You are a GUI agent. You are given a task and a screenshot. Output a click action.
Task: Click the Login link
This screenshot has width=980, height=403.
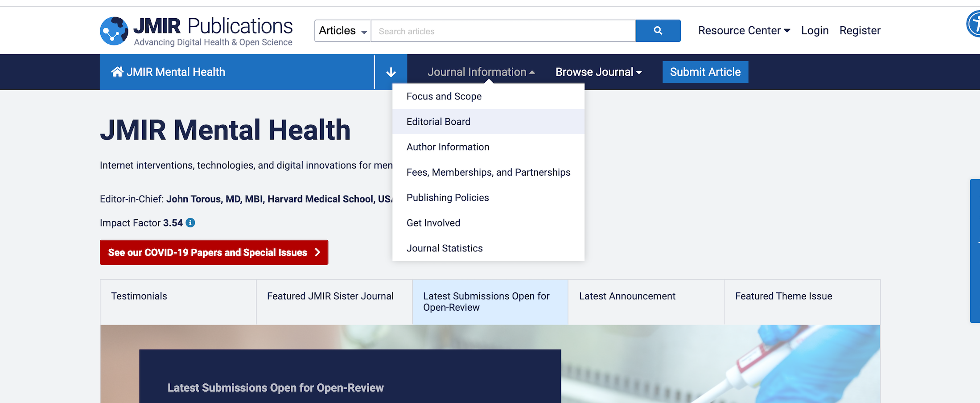pyautogui.click(x=815, y=31)
